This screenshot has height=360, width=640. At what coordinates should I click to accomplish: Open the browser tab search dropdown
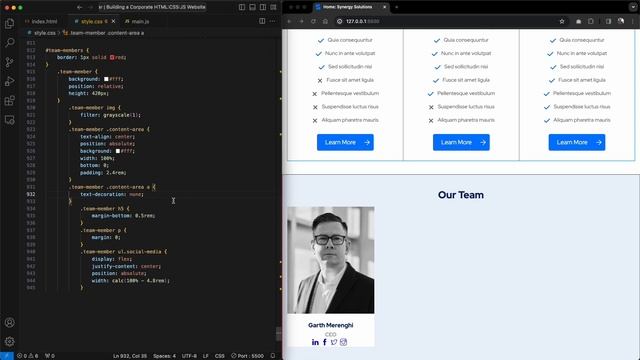633,7
